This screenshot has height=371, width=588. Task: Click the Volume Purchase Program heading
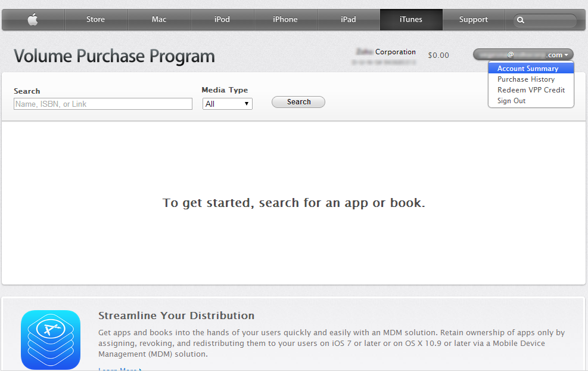pos(114,56)
